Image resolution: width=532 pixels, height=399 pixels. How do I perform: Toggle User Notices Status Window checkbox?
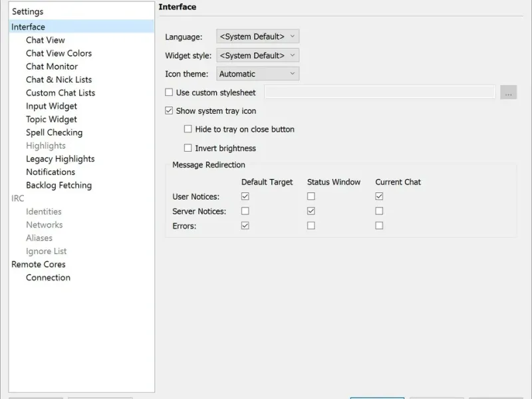click(311, 196)
